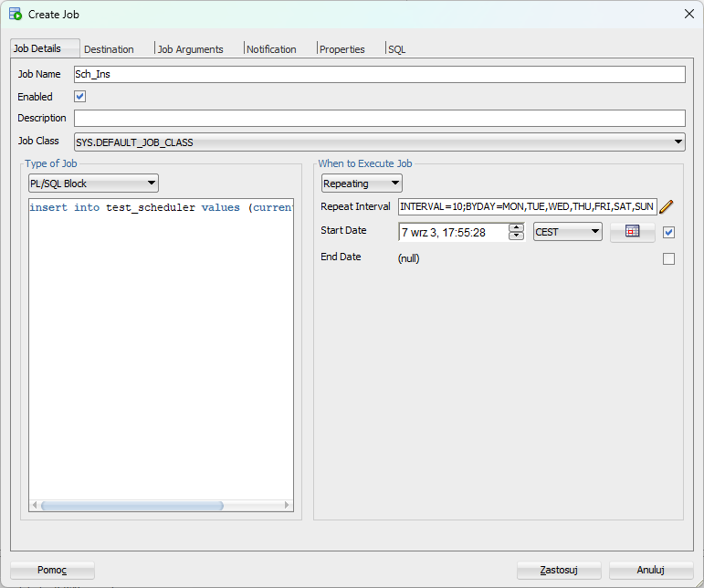This screenshot has width=704, height=588.
Task: Click the Pomoc help button
Action: 52,570
